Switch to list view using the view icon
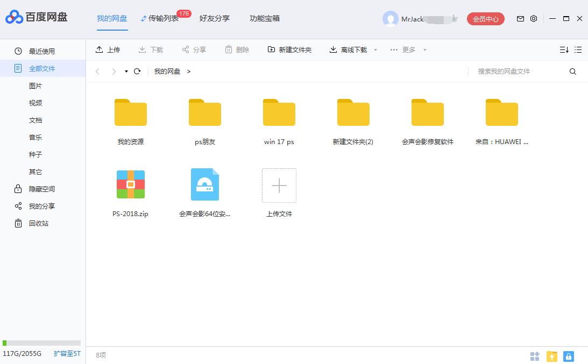This screenshot has height=364, width=588. click(x=578, y=49)
